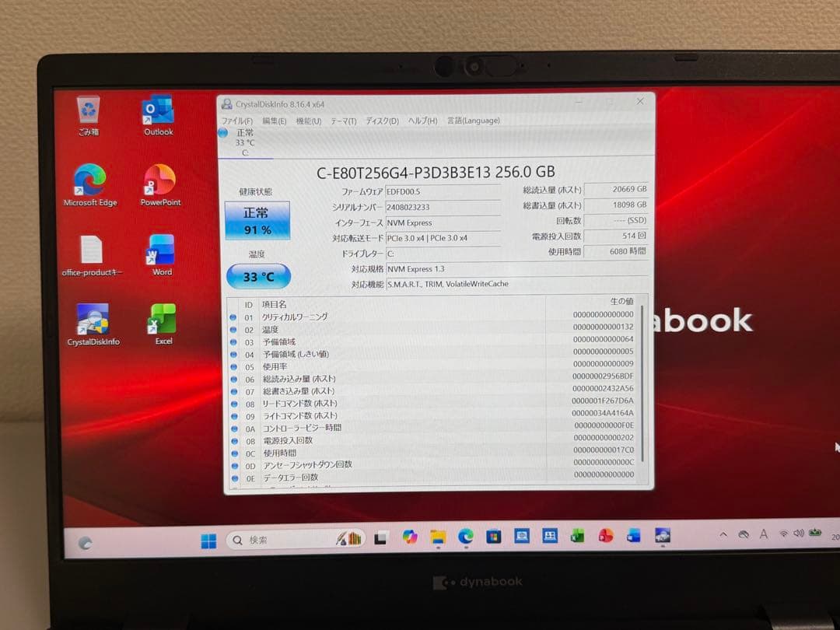Select SMART row 0D アンセーフシャットダウン回数
Screen dimensions: 840x630
click(432, 464)
